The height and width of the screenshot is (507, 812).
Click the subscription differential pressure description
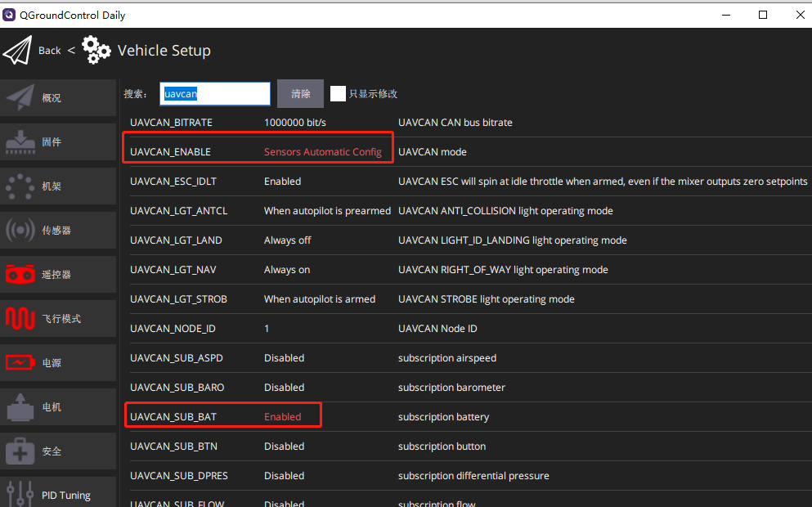click(473, 476)
